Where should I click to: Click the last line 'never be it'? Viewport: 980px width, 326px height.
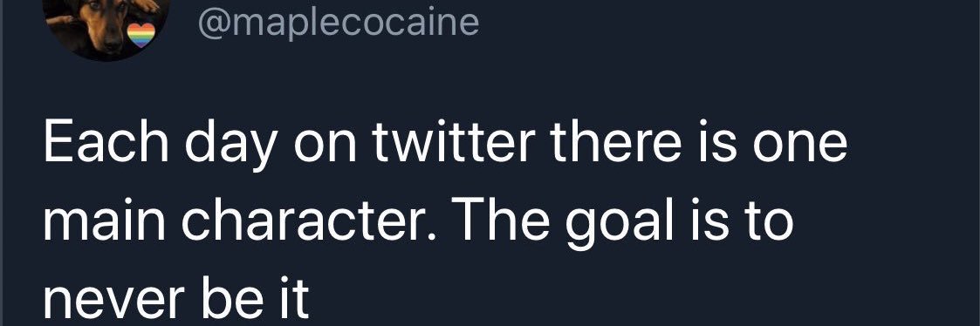point(175,300)
